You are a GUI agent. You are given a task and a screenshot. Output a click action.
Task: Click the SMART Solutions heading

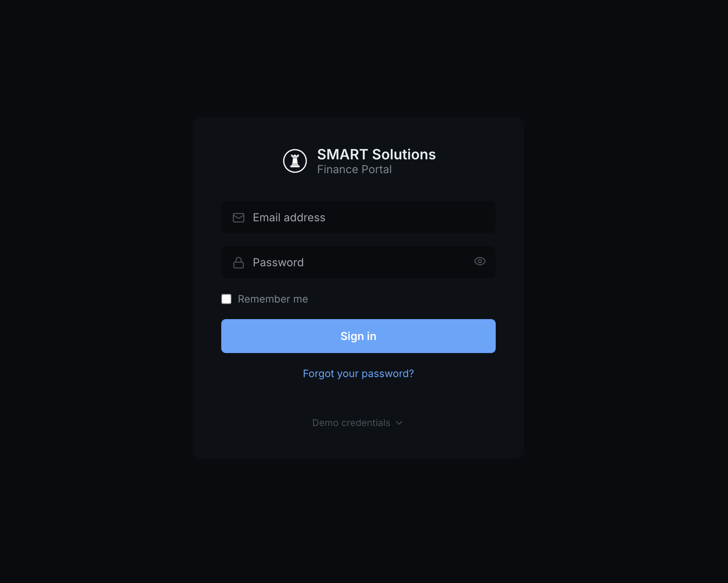click(377, 154)
